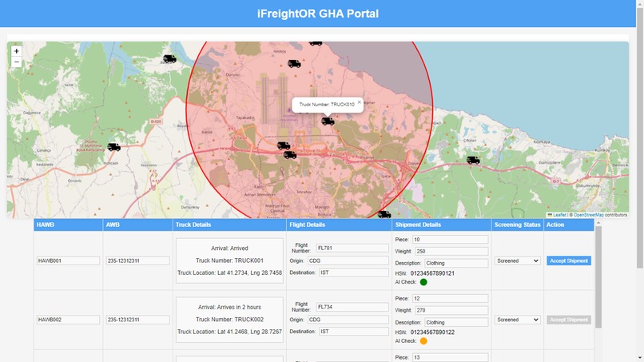Click the page vertical scrollbar
This screenshot has width=644, height=362.
click(x=640, y=137)
